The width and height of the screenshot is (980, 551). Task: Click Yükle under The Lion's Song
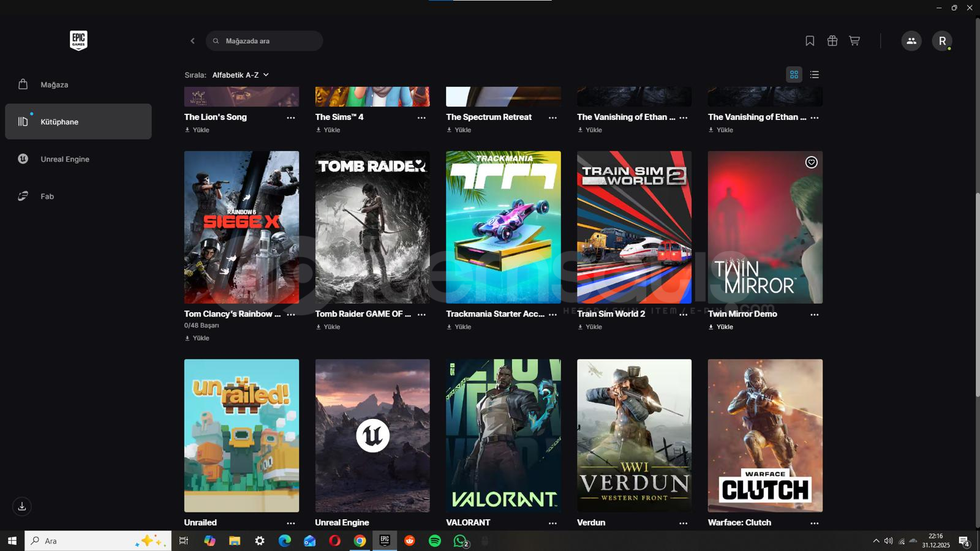[197, 130]
